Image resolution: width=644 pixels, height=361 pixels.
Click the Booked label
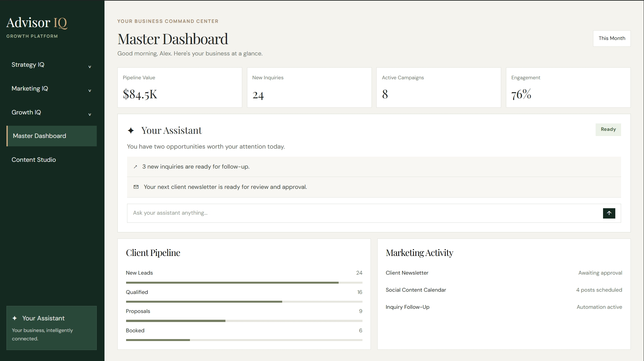pyautogui.click(x=135, y=331)
